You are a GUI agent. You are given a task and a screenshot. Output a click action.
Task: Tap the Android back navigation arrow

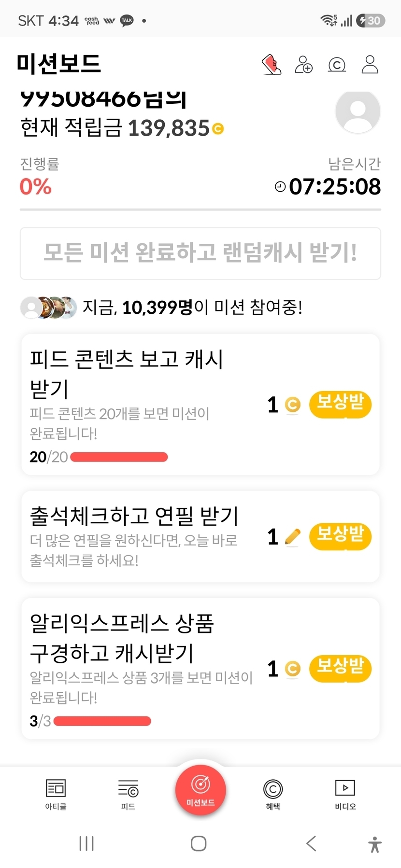(x=312, y=843)
